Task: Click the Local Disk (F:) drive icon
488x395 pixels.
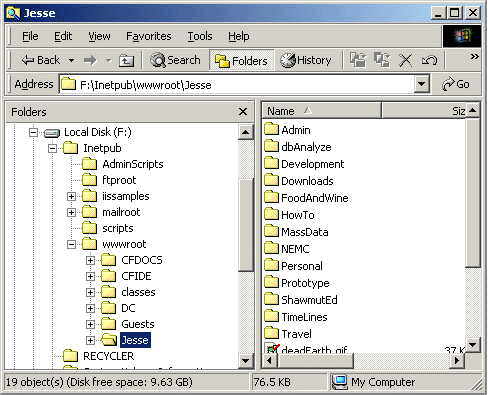Action: [x=52, y=133]
